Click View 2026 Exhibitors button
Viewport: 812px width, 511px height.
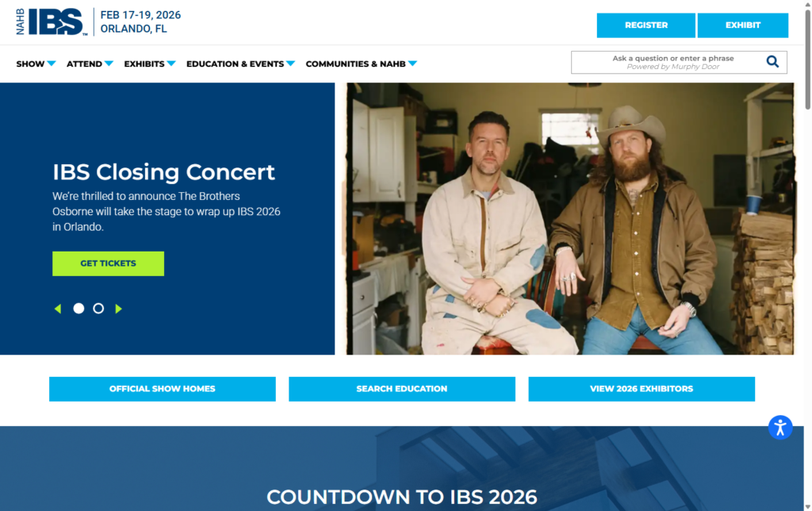click(x=641, y=389)
